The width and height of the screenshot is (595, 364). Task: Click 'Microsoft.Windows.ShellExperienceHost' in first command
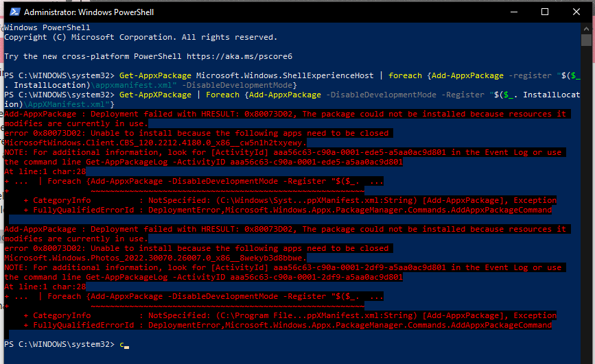pyautogui.click(x=285, y=75)
